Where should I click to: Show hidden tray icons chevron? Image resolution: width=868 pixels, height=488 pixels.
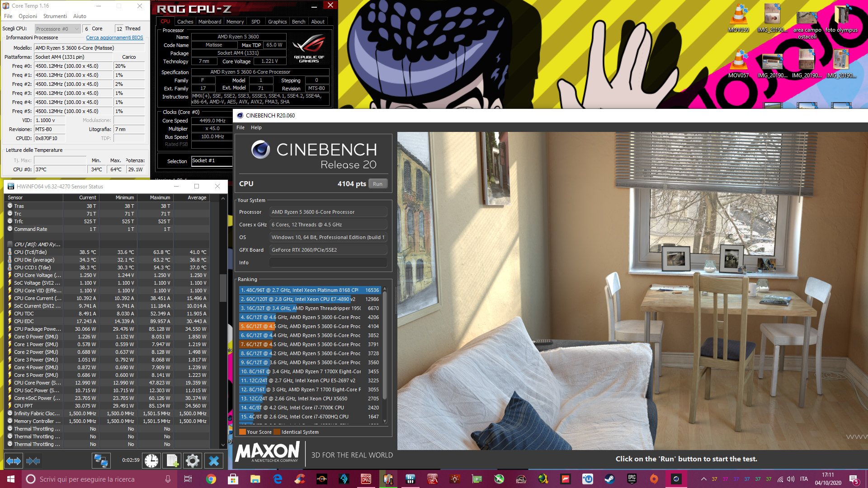point(703,479)
